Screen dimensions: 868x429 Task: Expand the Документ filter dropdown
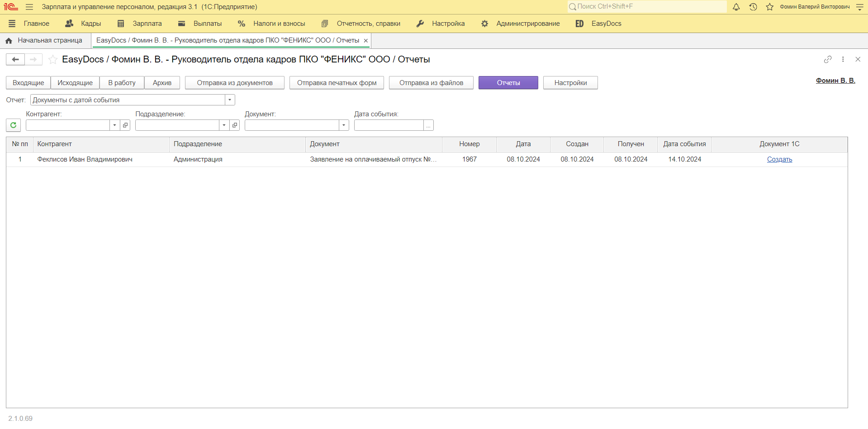344,125
